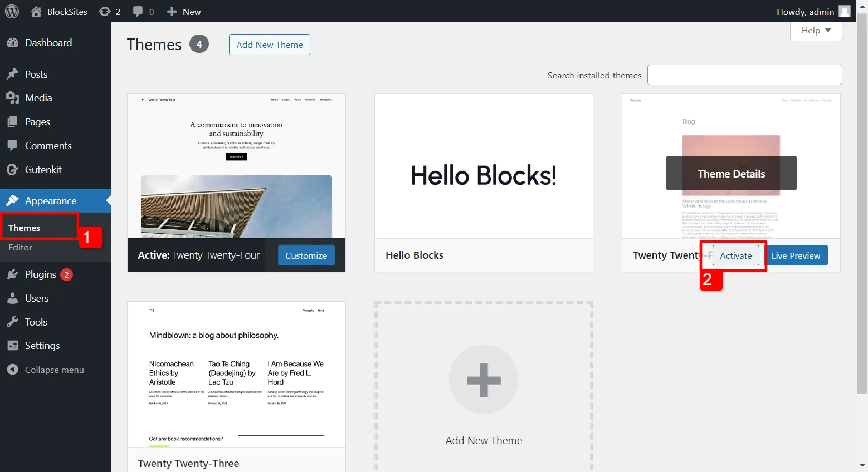The width and height of the screenshot is (868, 472).
Task: Click the Pages icon in sidebar
Action: tap(12, 122)
